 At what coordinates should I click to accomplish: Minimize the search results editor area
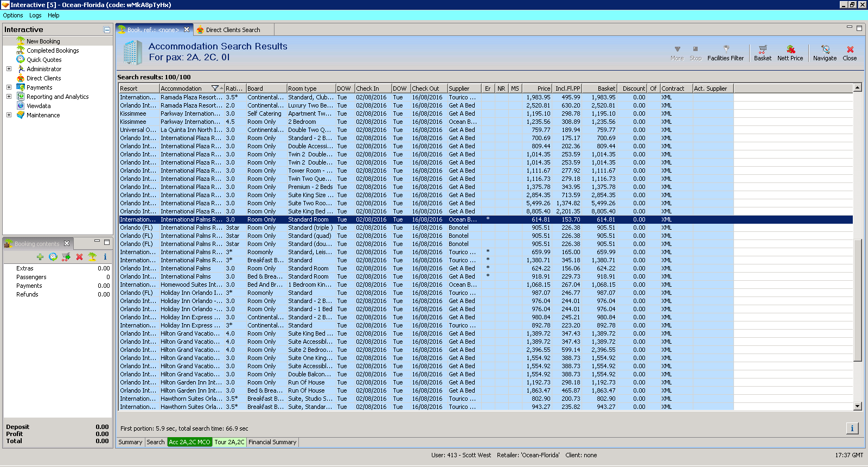click(850, 27)
